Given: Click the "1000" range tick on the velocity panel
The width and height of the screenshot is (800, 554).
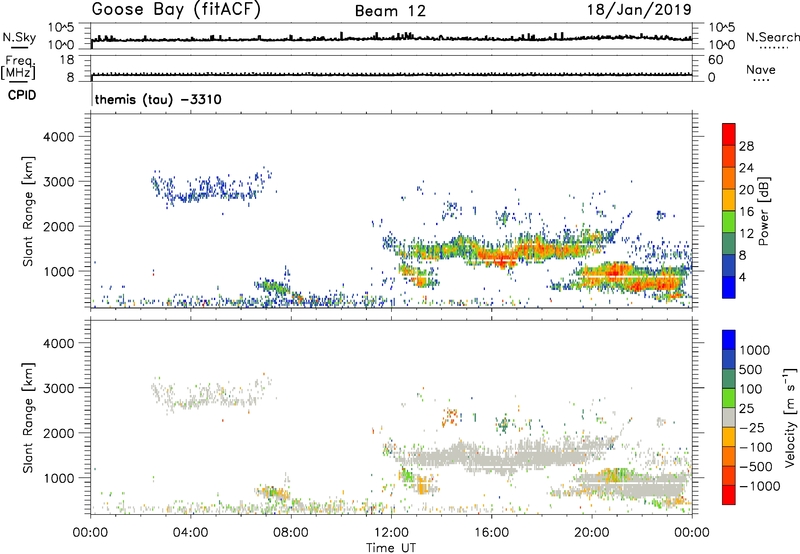Looking at the screenshot, I should 58,478.
